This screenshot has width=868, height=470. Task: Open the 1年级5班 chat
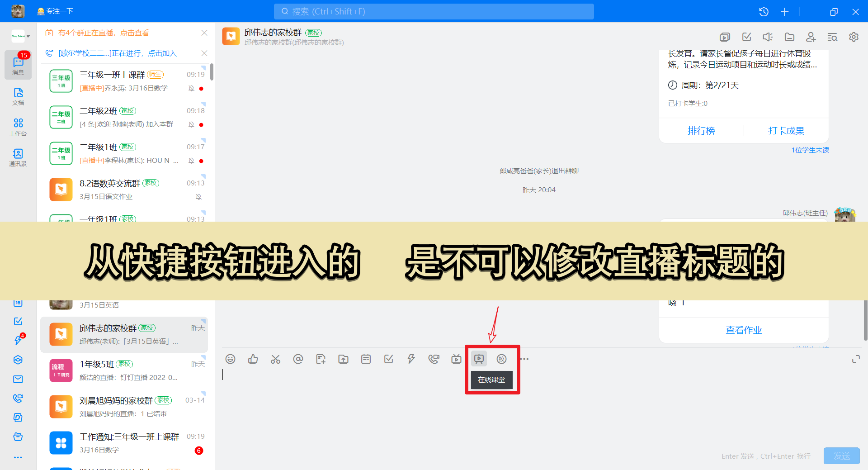pos(124,371)
